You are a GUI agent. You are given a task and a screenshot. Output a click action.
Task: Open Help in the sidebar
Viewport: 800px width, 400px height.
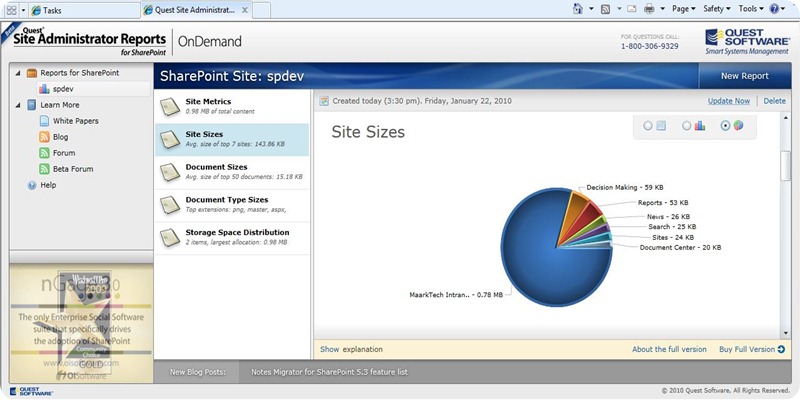[x=48, y=185]
